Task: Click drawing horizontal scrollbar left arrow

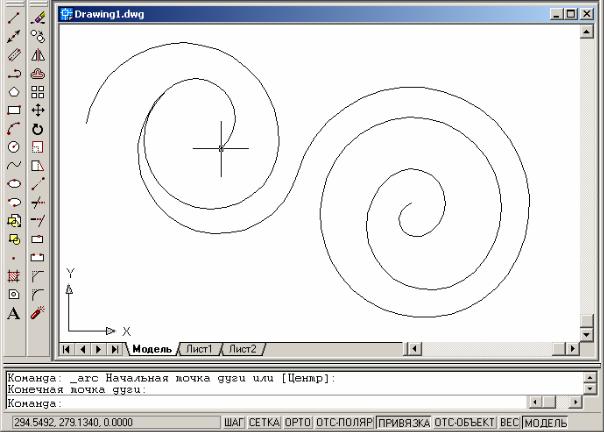Action: [x=414, y=349]
